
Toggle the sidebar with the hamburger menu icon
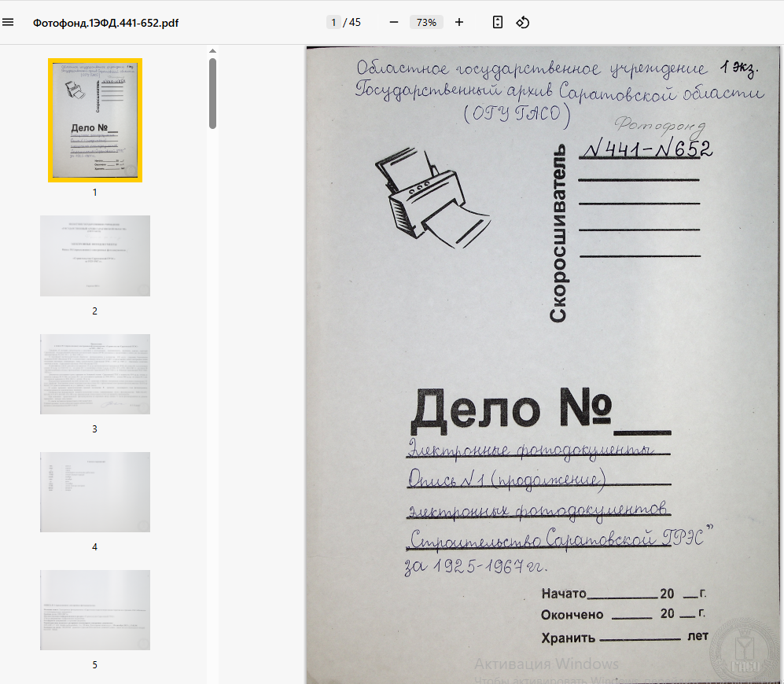[8, 22]
